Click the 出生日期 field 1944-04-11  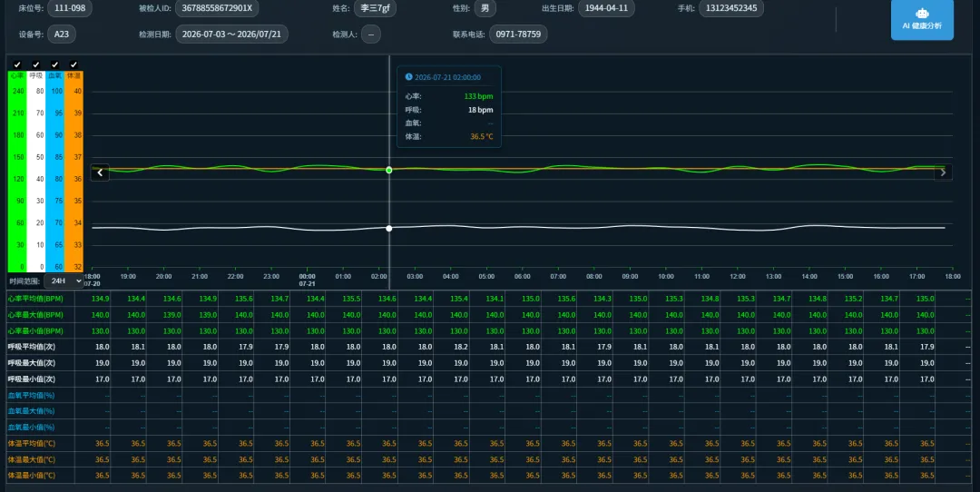tap(606, 8)
